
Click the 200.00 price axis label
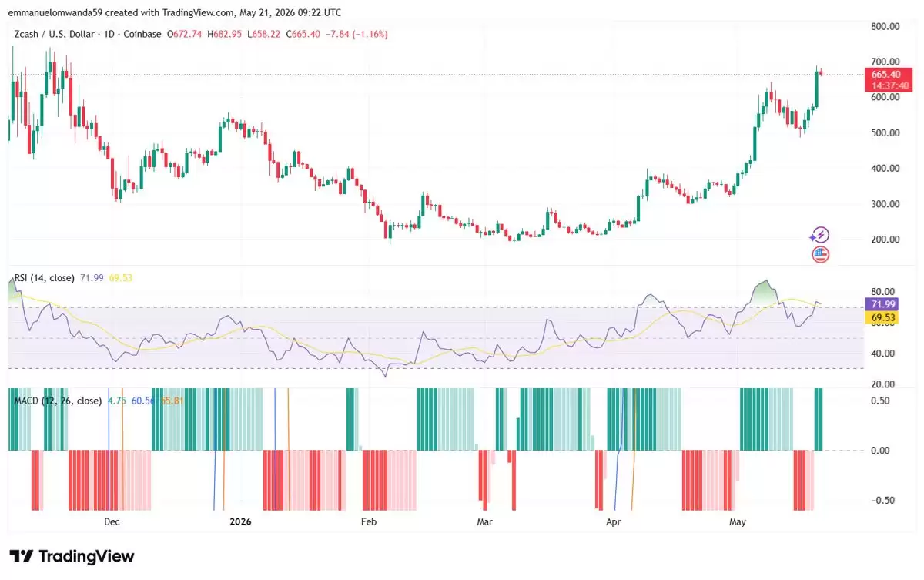885,240
